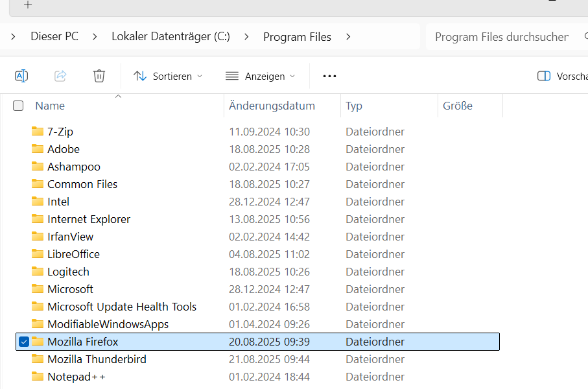This screenshot has height=389, width=588.
Task: Click the date 04.08.2025 11:02
Action: click(x=269, y=254)
